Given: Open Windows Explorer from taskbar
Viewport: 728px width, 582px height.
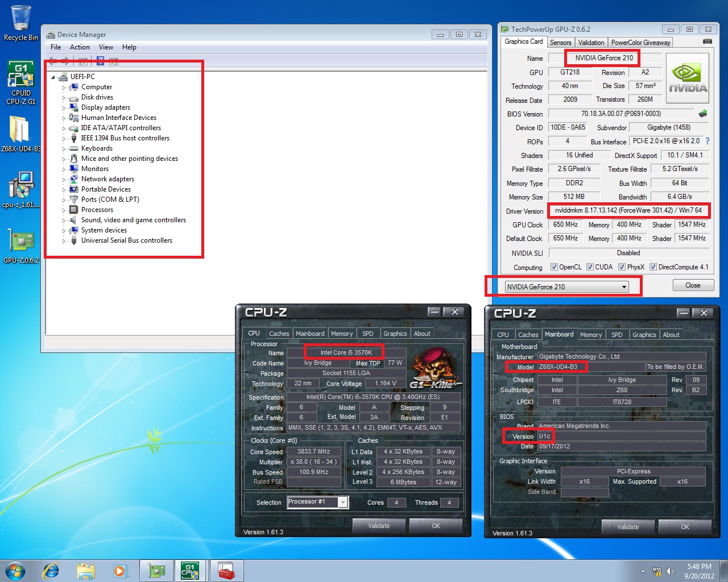Looking at the screenshot, I should (85, 571).
